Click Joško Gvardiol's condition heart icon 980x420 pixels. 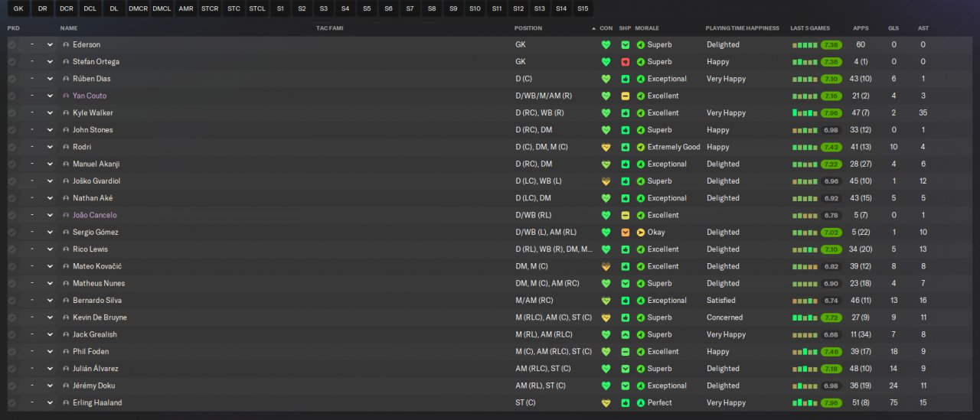tap(606, 181)
